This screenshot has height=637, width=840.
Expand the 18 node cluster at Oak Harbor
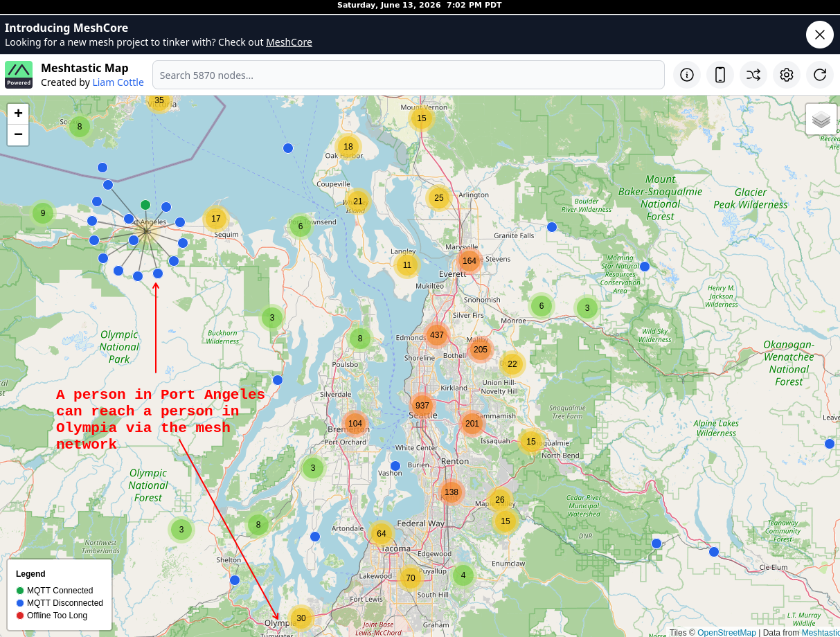point(348,147)
